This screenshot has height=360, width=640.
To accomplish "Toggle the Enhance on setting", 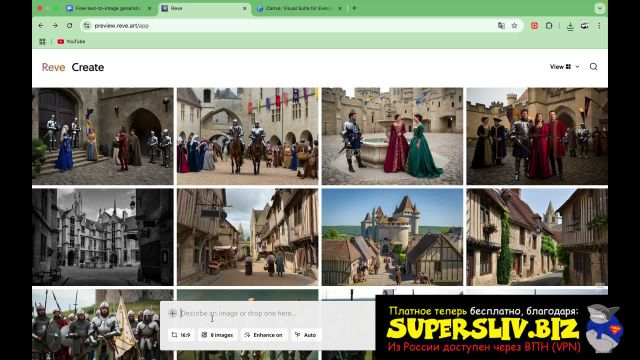I will (x=264, y=335).
